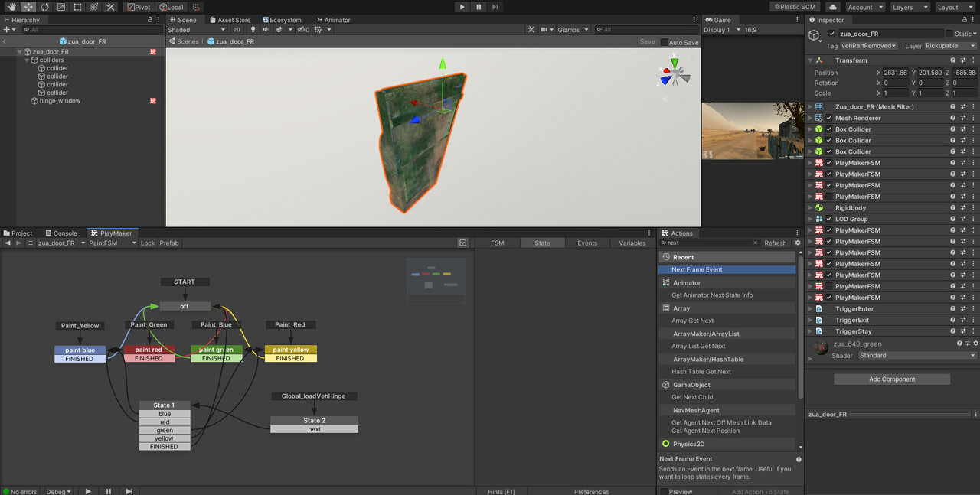Toggle zua_door_FR active checkbox in Inspector
980x495 pixels.
tap(832, 34)
